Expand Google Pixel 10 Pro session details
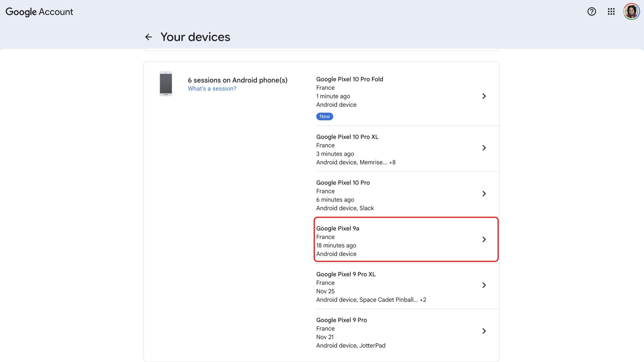The height and width of the screenshot is (362, 644). 484,194
